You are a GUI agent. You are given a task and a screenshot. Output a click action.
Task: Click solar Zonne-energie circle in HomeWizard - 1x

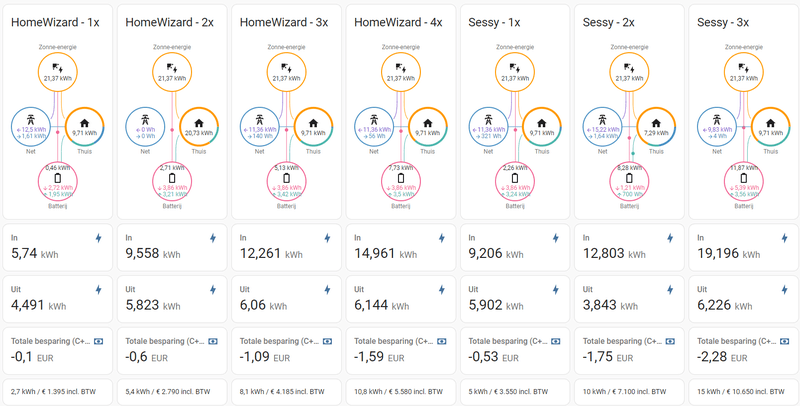[x=57, y=72]
